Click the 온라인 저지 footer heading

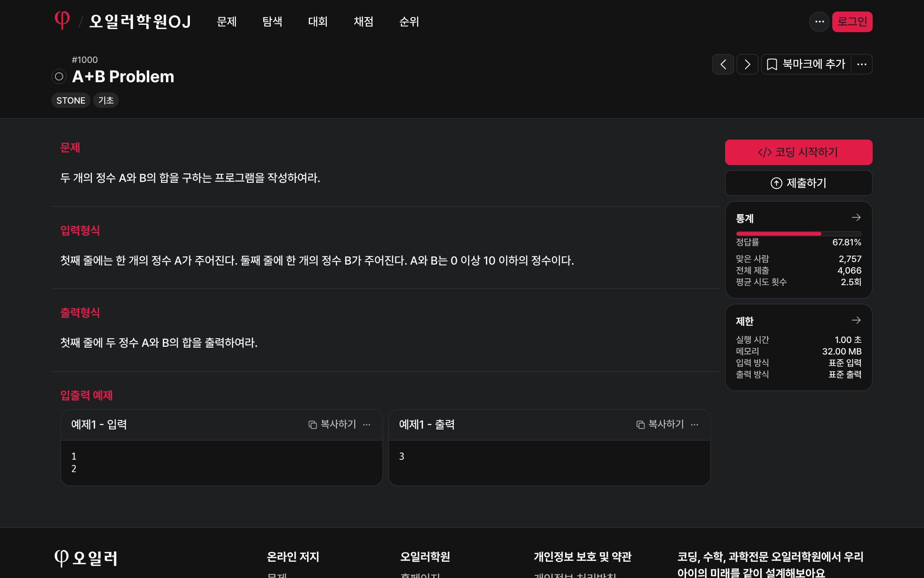[293, 557]
